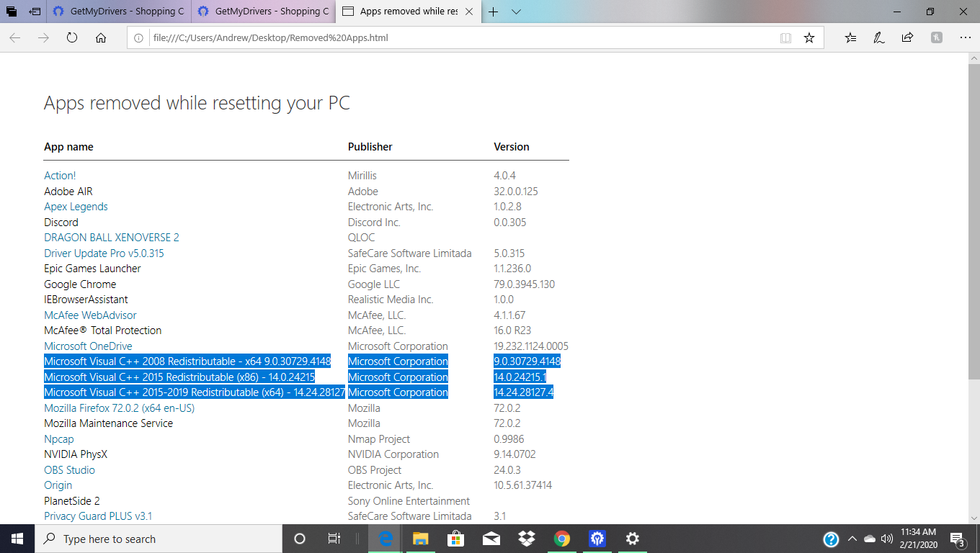Click PlanetSide 2 text

coord(72,501)
